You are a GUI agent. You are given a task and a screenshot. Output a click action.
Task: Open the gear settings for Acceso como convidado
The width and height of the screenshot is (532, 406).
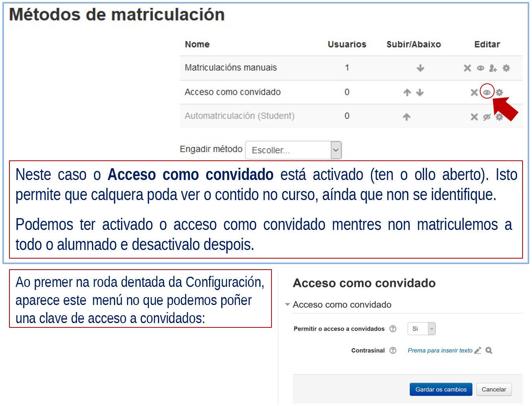499,93
